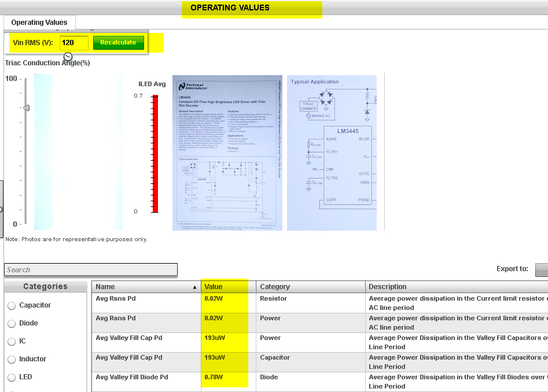548x392 pixels.
Task: Click the Typical Application schematic thumbnail
Action: (x=332, y=152)
